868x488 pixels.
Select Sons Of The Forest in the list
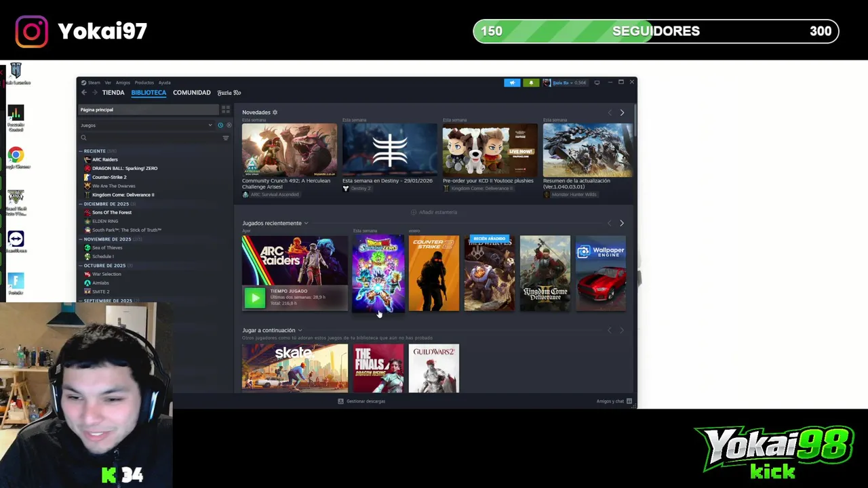(x=112, y=213)
